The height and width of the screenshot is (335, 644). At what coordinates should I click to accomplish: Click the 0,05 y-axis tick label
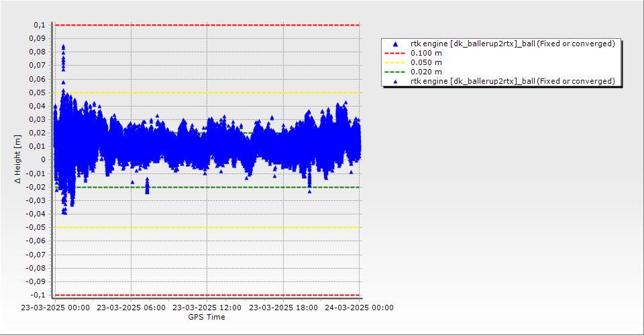pos(38,92)
